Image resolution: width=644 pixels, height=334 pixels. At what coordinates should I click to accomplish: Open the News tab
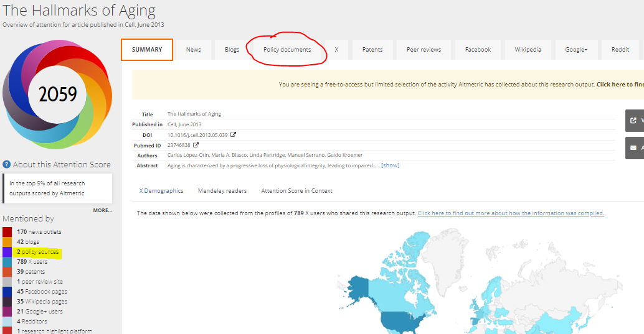click(x=193, y=50)
